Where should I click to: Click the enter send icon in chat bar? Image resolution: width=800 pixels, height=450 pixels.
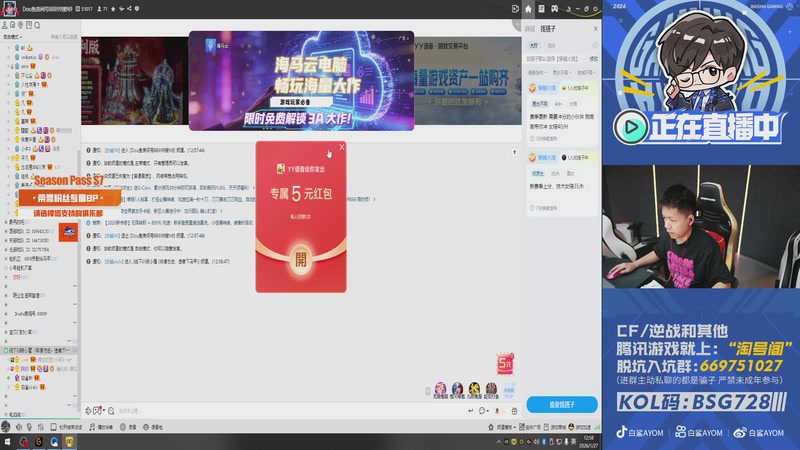[x=470, y=411]
